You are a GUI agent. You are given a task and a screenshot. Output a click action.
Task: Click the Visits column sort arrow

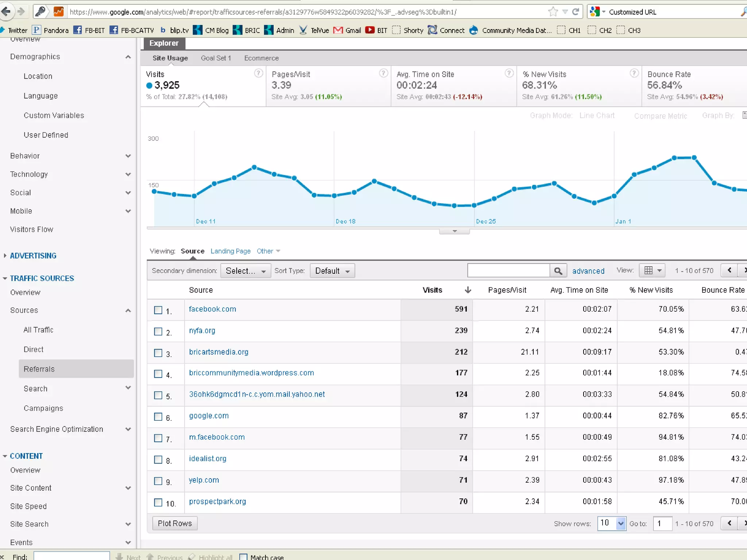[468, 290]
